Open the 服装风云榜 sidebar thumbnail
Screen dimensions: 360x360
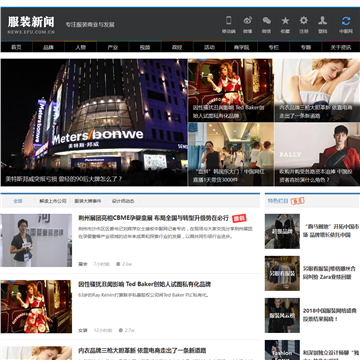[282, 315]
